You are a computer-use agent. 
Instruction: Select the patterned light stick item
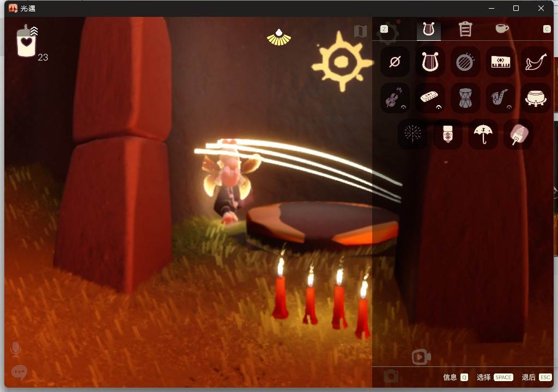[x=448, y=134]
